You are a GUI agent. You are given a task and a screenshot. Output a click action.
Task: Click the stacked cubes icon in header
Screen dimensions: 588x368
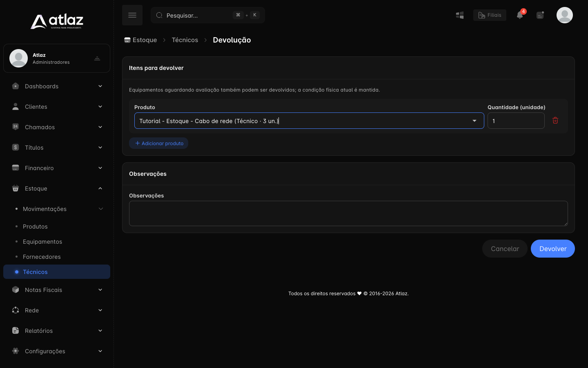(x=460, y=15)
